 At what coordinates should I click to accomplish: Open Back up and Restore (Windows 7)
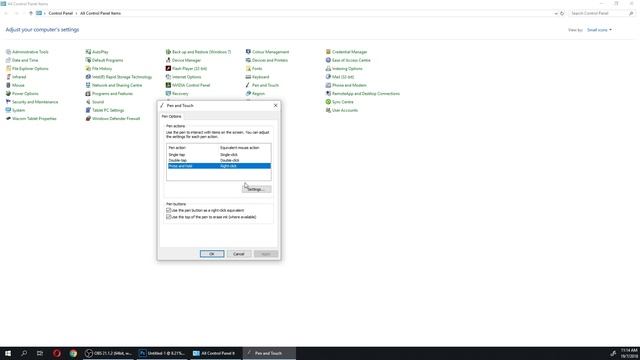202,52
